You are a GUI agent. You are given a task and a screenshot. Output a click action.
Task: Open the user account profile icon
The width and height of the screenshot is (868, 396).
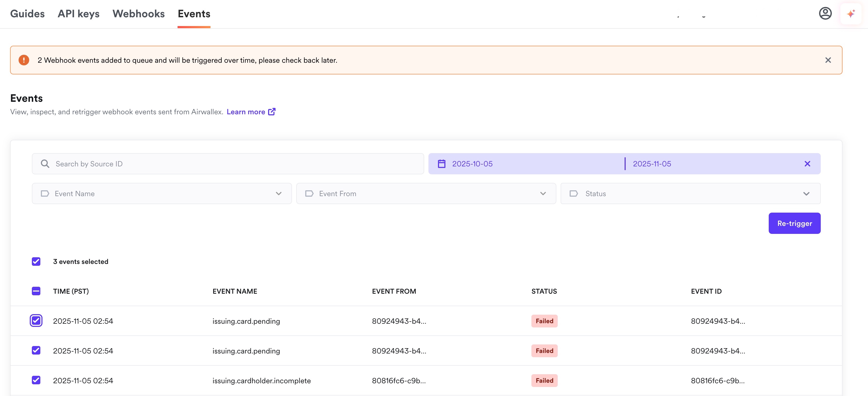tap(825, 14)
